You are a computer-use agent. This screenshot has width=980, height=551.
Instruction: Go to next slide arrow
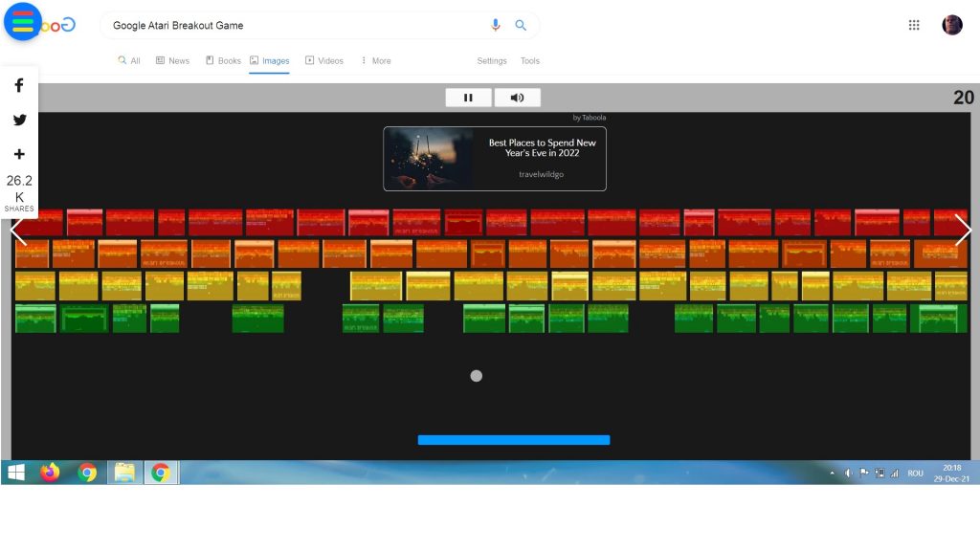point(963,231)
